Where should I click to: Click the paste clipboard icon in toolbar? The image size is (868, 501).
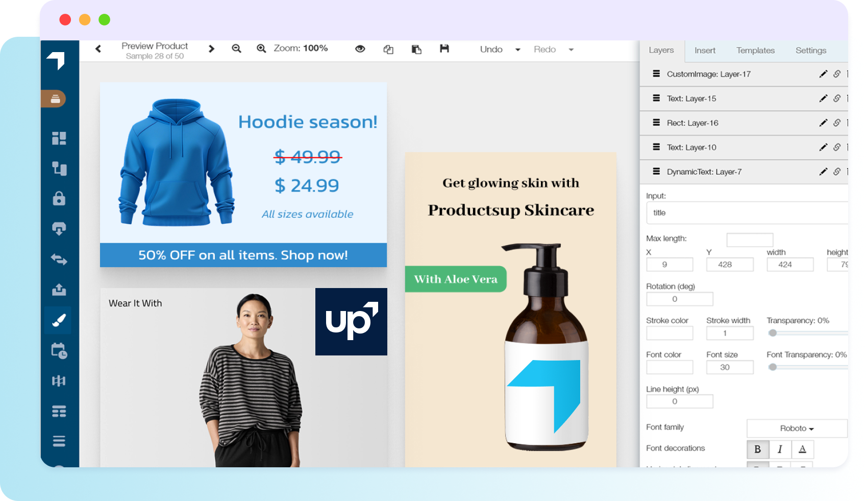(416, 49)
